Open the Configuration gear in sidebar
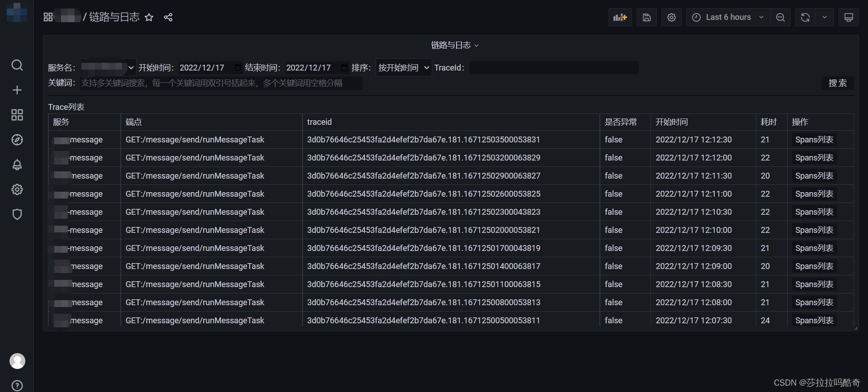Screen dimensions: 868x392 [x=17, y=189]
